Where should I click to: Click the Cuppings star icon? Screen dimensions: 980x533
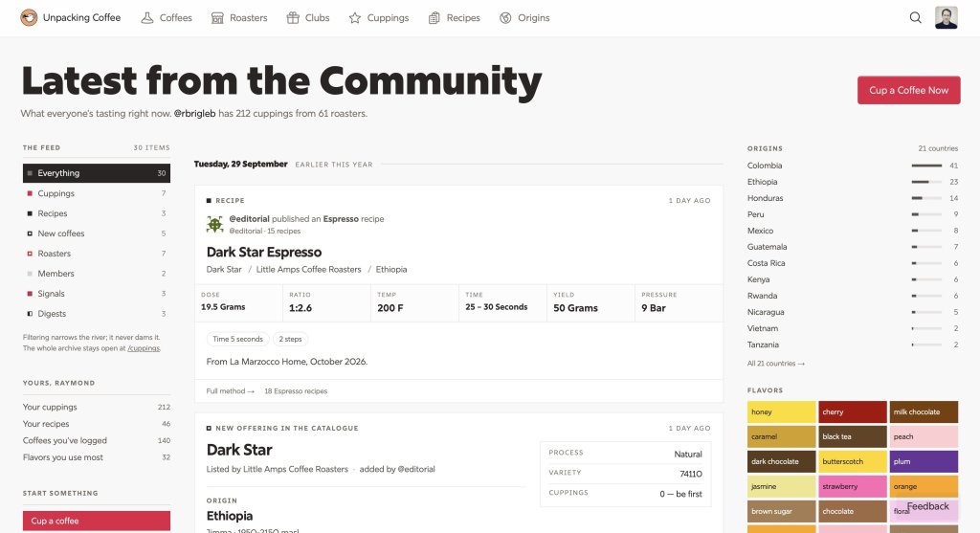(x=355, y=18)
